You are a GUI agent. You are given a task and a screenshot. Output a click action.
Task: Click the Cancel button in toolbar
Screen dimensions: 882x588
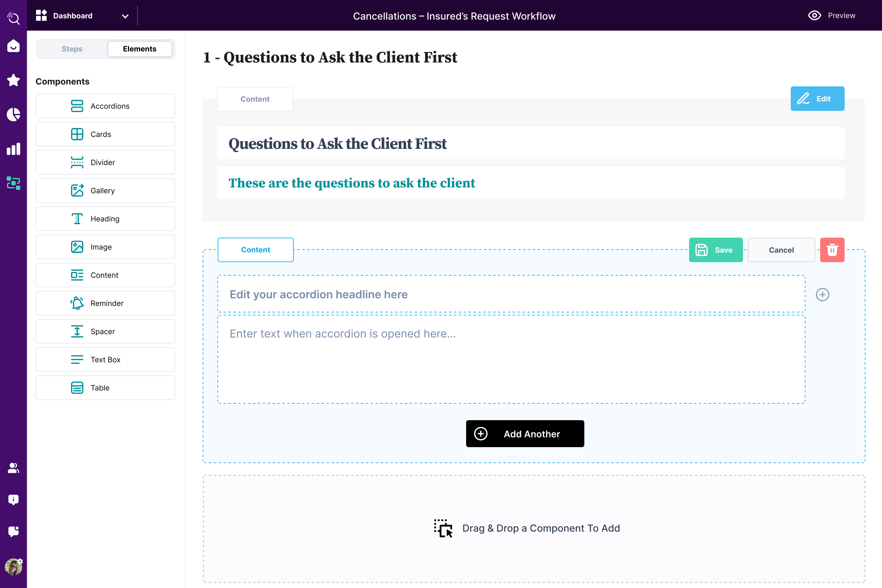(x=781, y=250)
